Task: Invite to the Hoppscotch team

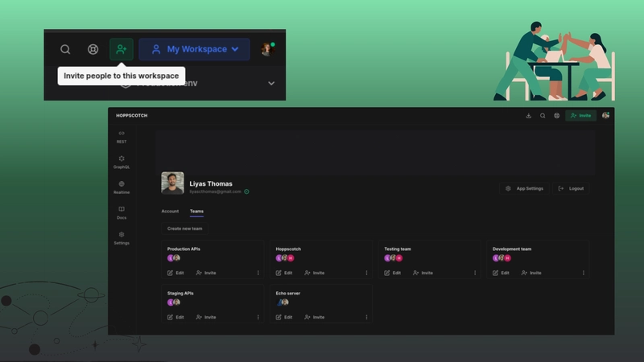Action: tap(315, 273)
